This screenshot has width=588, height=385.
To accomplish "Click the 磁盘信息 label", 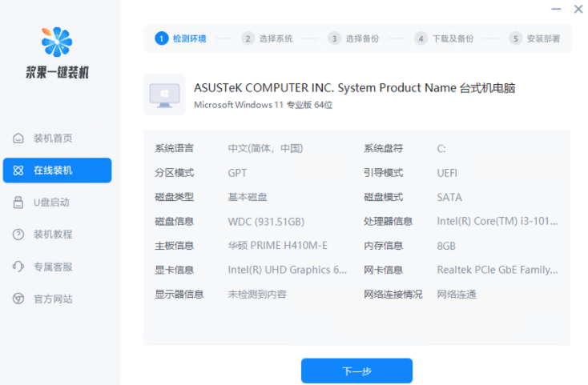I will point(175,222).
